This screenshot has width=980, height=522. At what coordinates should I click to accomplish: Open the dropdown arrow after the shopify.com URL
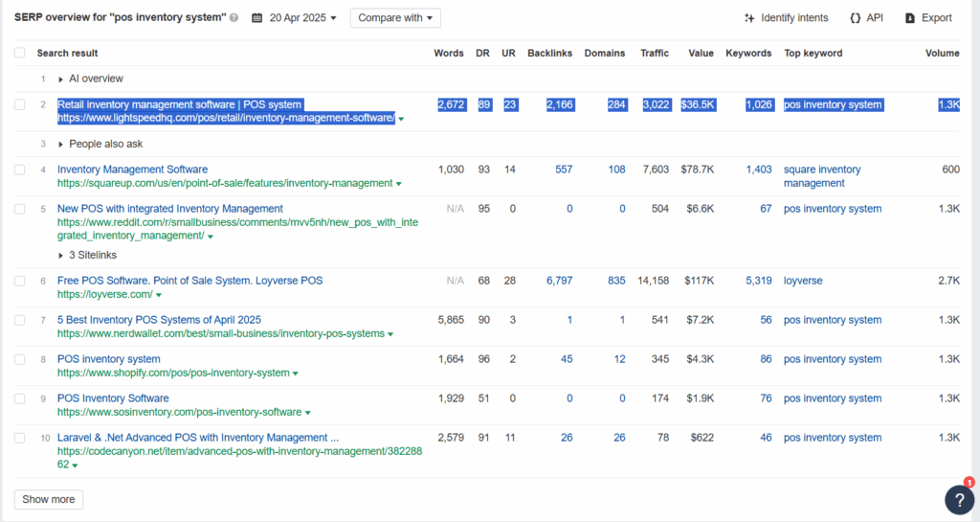(296, 374)
